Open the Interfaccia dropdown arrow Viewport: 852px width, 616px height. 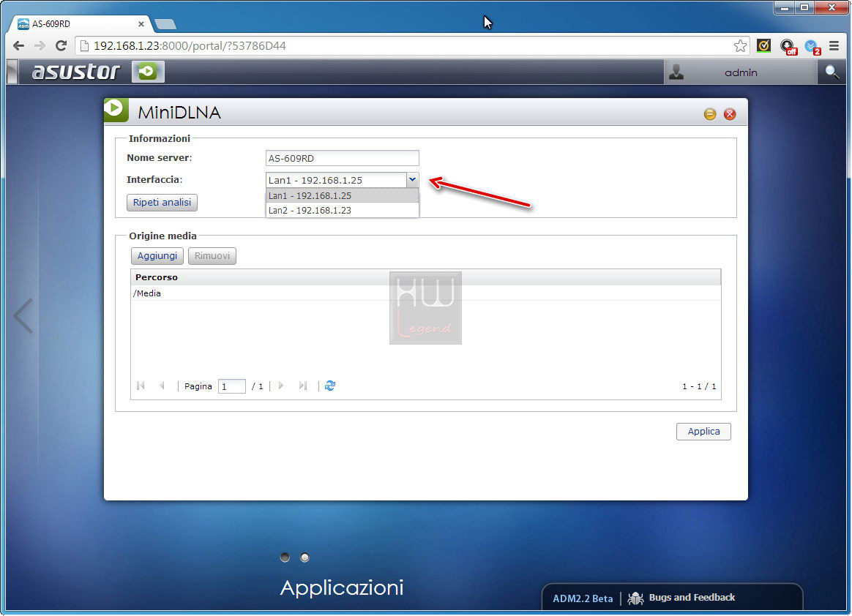(x=412, y=180)
